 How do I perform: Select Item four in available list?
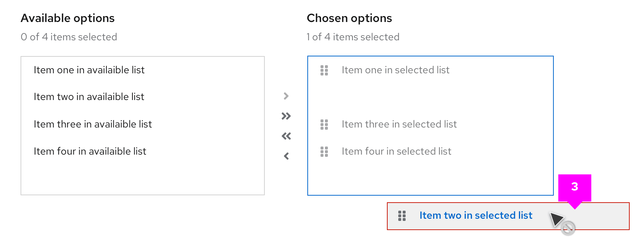coord(90,151)
